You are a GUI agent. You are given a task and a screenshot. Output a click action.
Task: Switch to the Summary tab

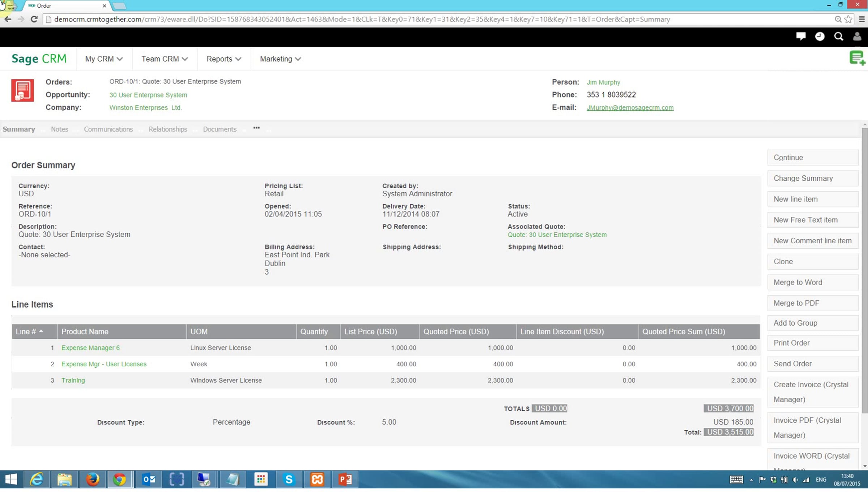(19, 129)
